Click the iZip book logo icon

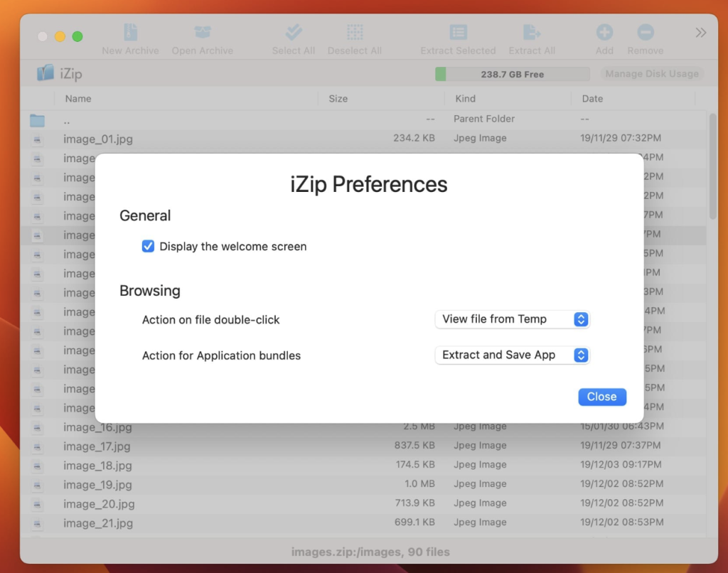pyautogui.click(x=45, y=73)
